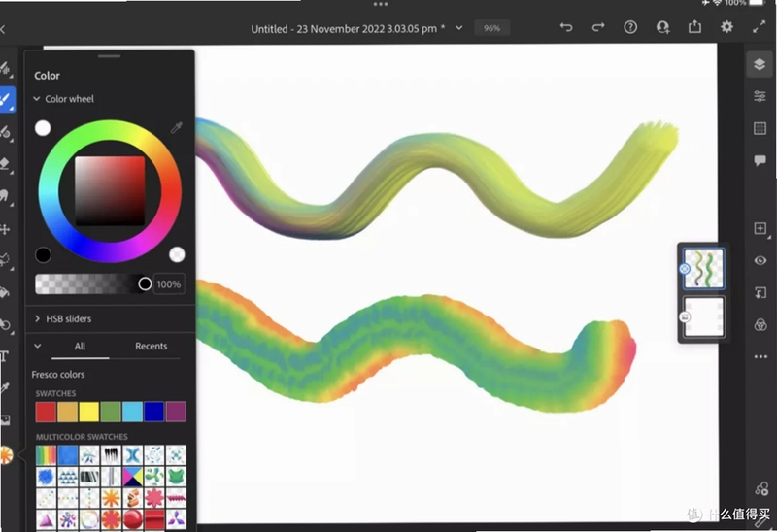777x532 pixels.
Task: Click the opacity slider handle
Action: pyautogui.click(x=145, y=283)
